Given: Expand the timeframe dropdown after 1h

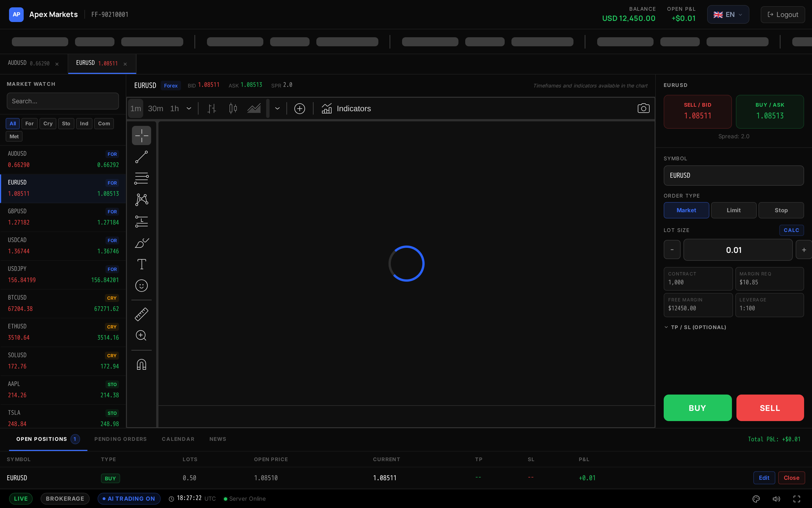Looking at the screenshot, I should [189, 109].
